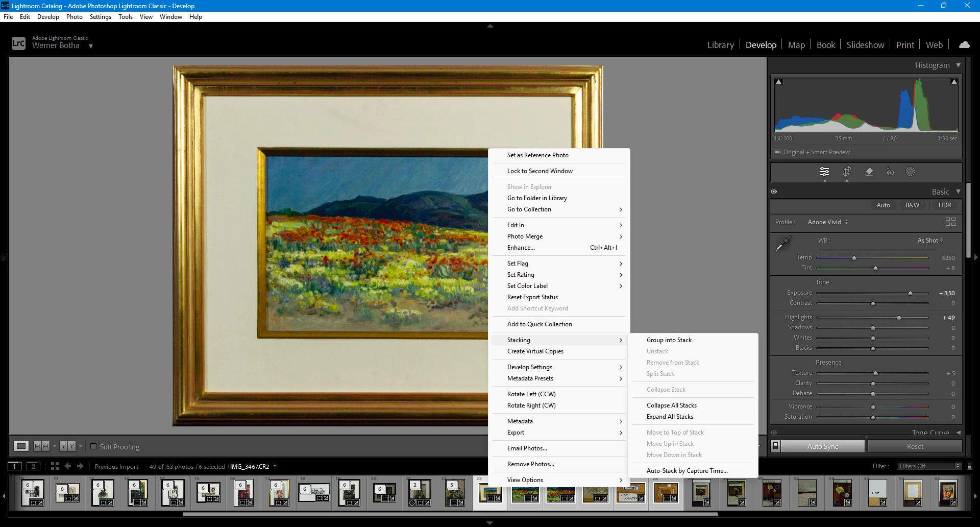Open the identity plate dropdown arrow
980x527 pixels.
click(91, 46)
